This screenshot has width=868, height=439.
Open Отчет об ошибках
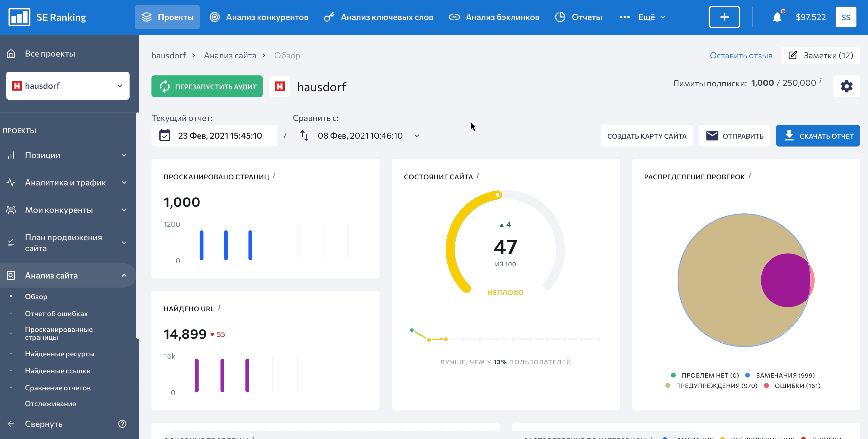click(x=56, y=313)
